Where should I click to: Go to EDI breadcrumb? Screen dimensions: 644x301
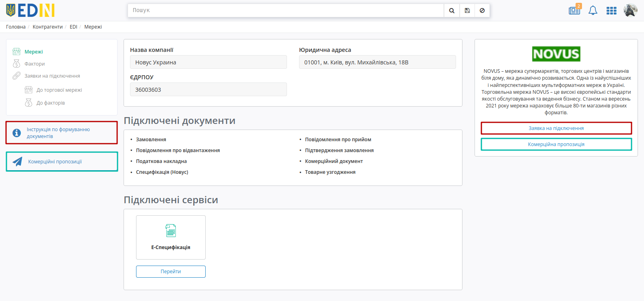pos(73,27)
